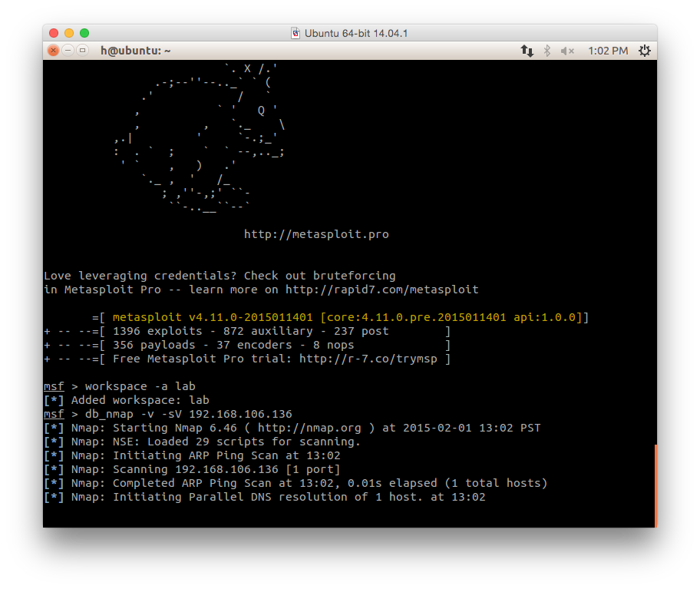This screenshot has width=700, height=589.
Task: Click the http://nmap.org URL in output
Action: pos(309,429)
